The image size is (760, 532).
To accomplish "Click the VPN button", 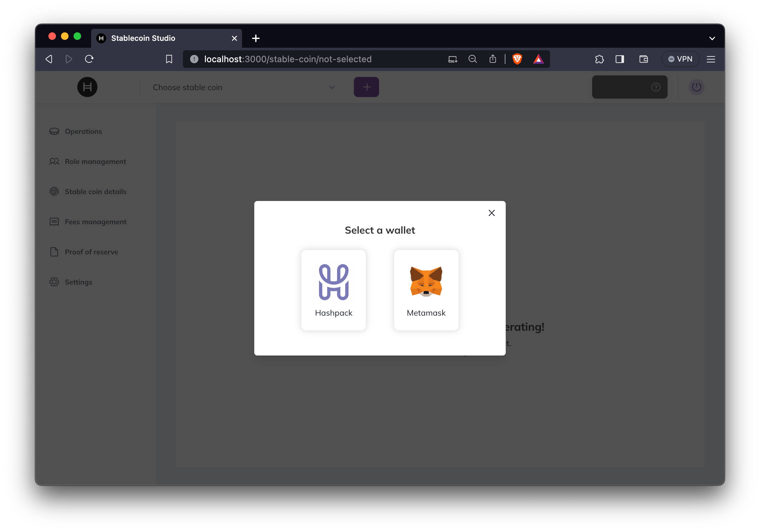I will pos(680,59).
